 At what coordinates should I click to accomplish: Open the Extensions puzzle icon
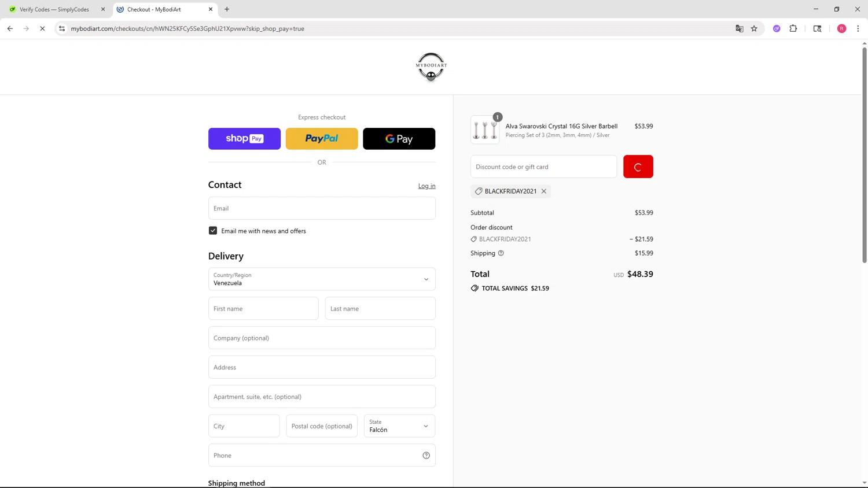click(x=793, y=28)
